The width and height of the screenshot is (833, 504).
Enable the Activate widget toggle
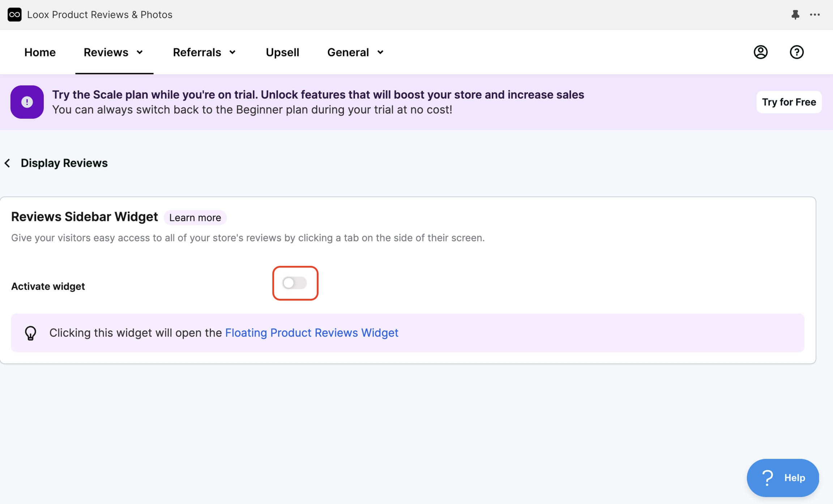(295, 283)
